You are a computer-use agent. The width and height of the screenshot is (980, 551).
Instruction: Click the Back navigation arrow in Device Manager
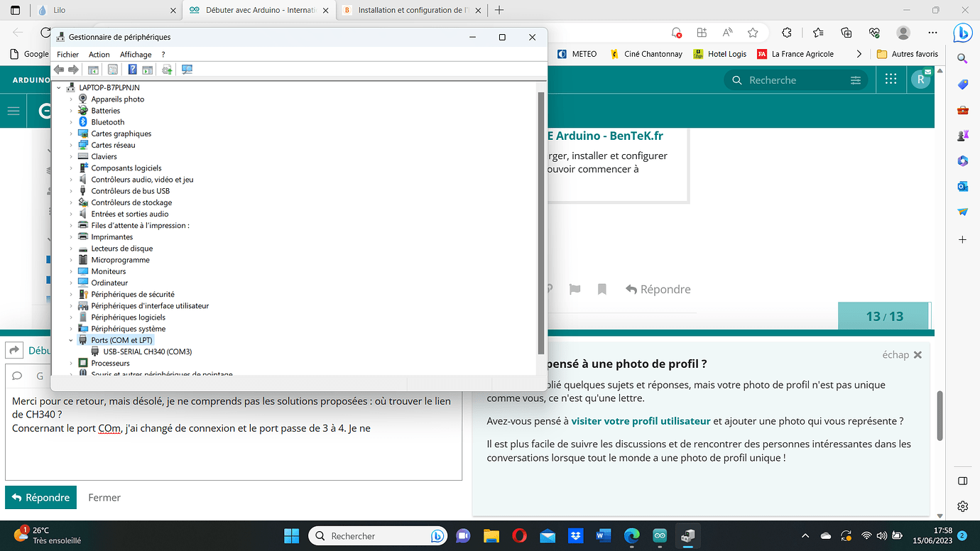pyautogui.click(x=59, y=69)
